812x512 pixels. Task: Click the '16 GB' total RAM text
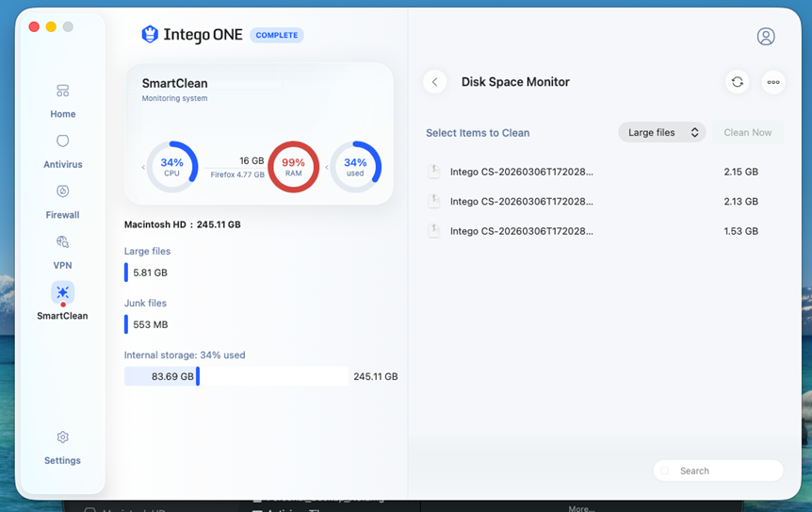tap(252, 160)
